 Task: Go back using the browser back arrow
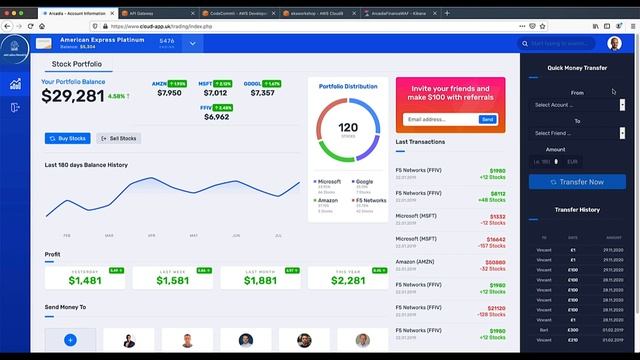[7, 26]
